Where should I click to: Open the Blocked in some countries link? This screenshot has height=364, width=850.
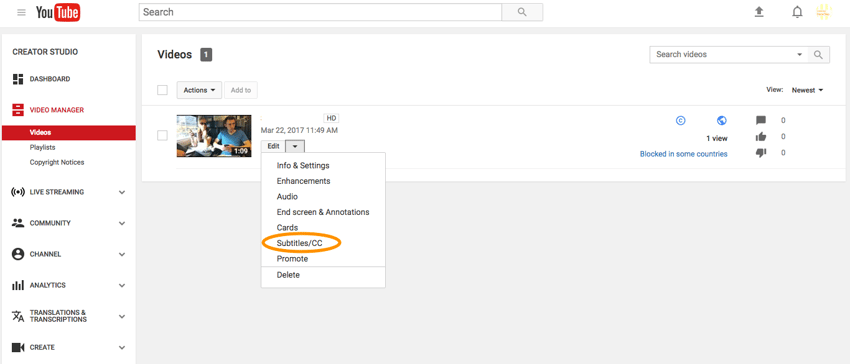pyautogui.click(x=684, y=154)
